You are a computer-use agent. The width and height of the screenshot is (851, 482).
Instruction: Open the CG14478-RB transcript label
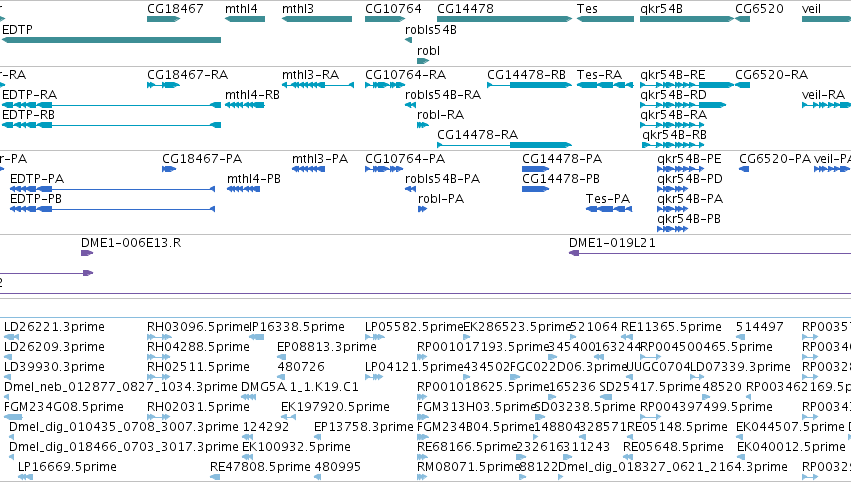click(x=526, y=74)
